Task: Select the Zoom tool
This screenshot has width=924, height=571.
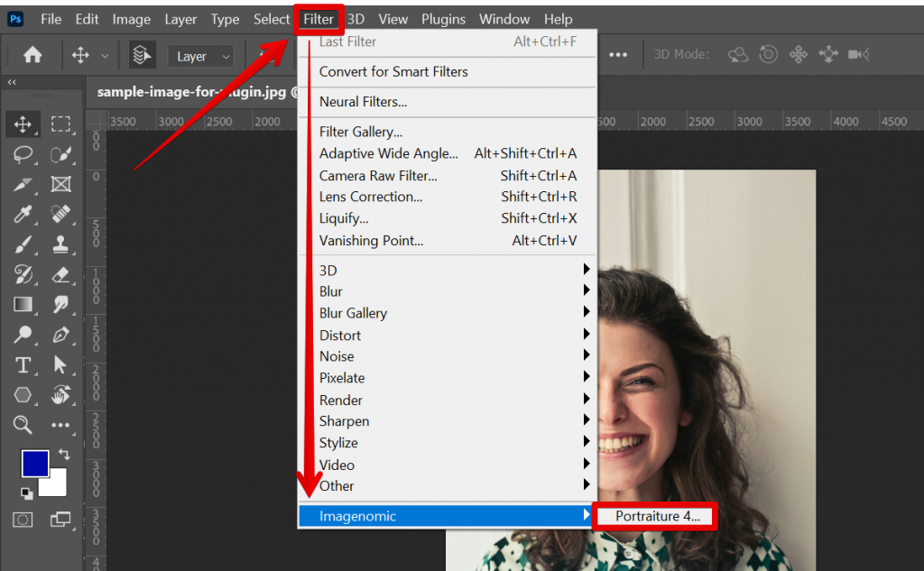Action: (x=21, y=425)
